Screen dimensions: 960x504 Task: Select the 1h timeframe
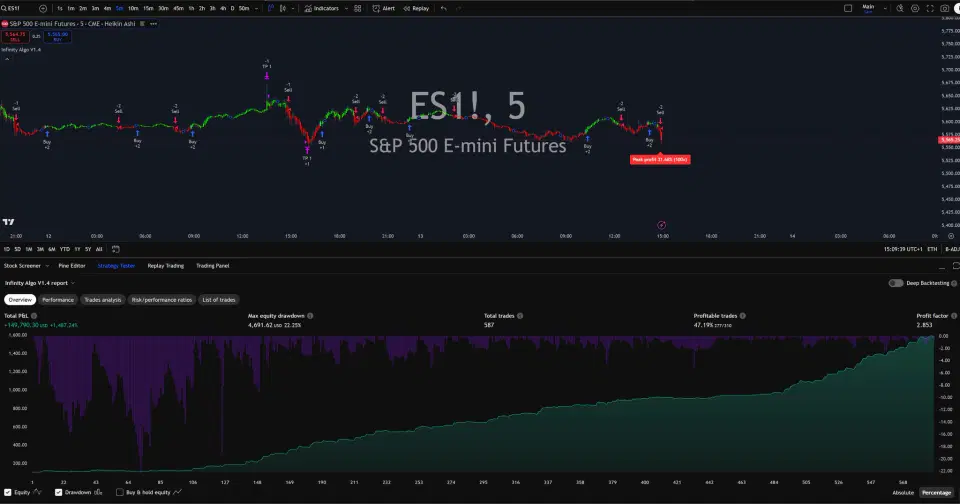pyautogui.click(x=191, y=9)
